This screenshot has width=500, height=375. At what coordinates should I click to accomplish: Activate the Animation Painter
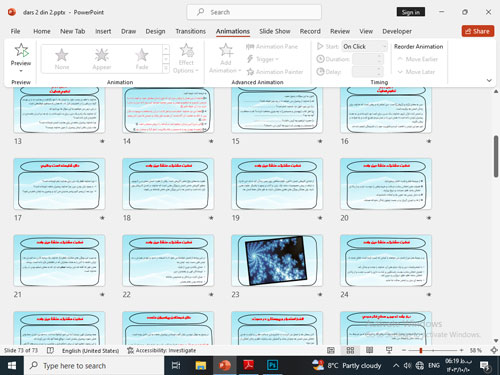click(x=275, y=72)
